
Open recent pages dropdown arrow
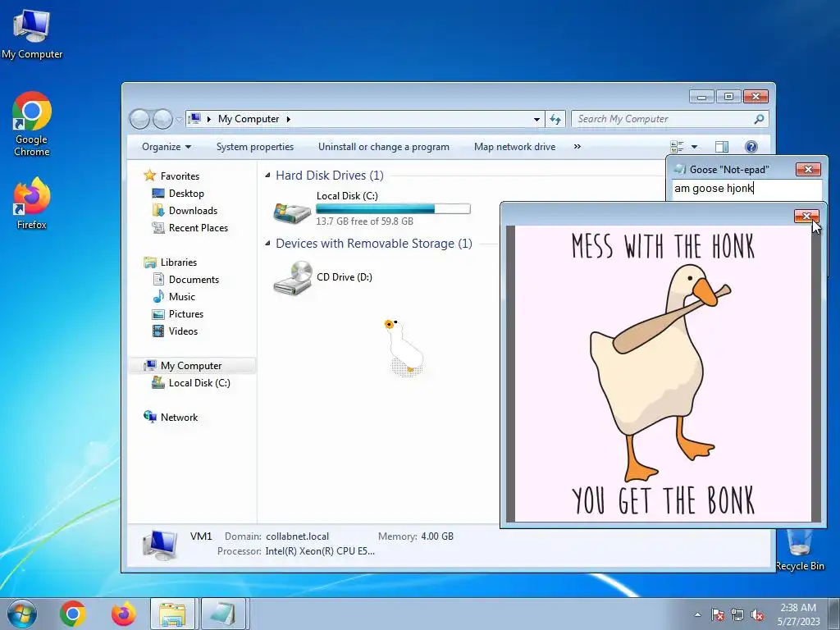pyautogui.click(x=179, y=120)
